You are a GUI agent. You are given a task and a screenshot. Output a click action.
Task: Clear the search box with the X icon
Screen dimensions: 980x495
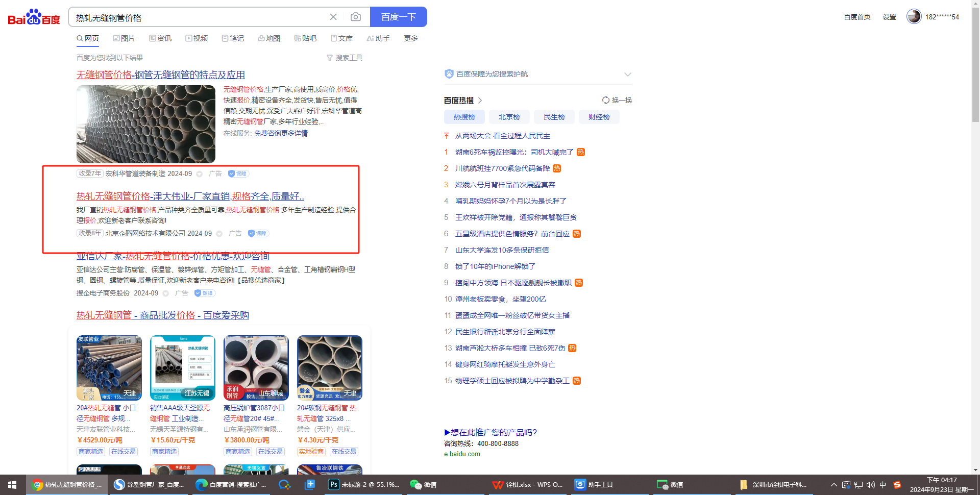[333, 17]
